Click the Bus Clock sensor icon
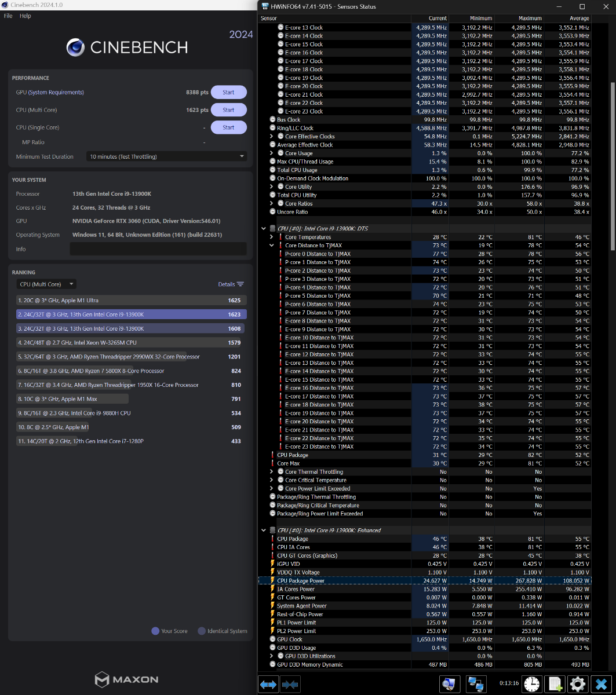Image resolution: width=616 pixels, height=695 pixels. coord(272,120)
